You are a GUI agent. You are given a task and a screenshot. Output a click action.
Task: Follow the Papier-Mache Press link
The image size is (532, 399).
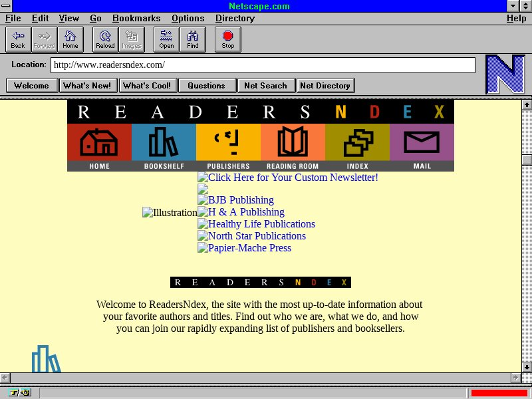coord(249,248)
